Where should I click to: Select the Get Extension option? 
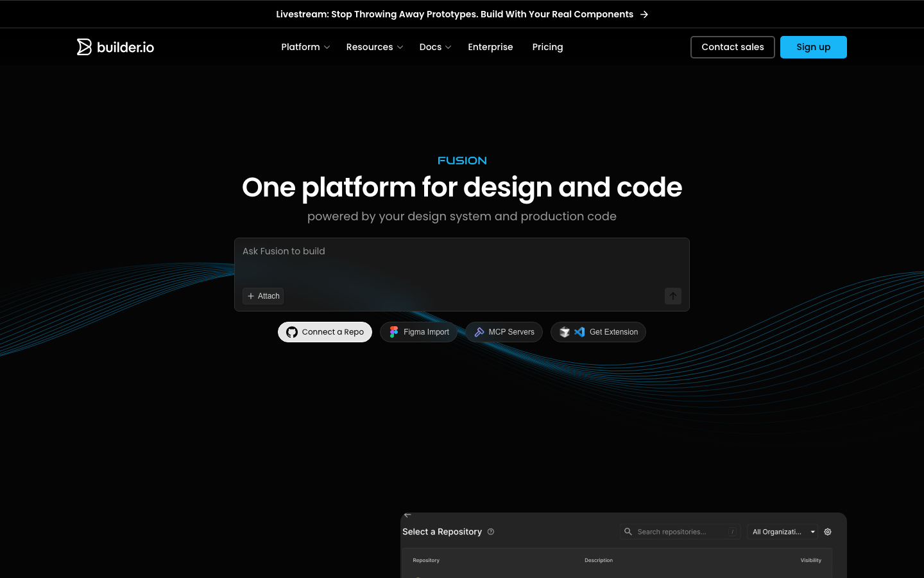[598, 332]
